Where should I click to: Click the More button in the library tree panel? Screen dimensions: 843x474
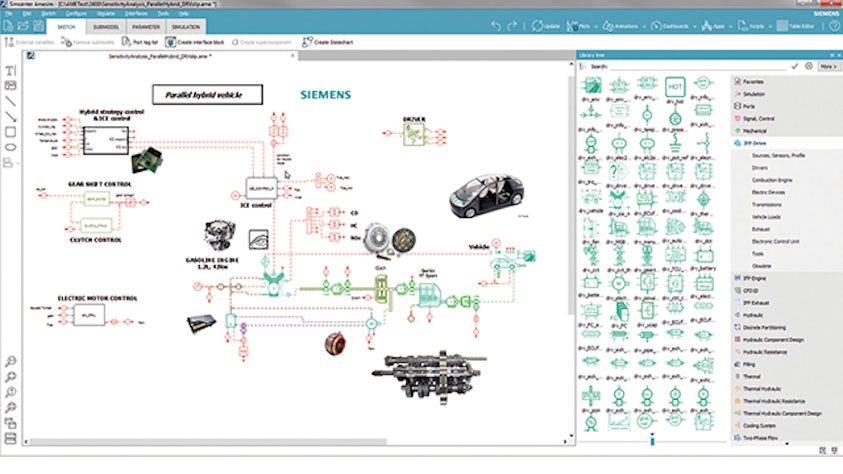click(828, 66)
